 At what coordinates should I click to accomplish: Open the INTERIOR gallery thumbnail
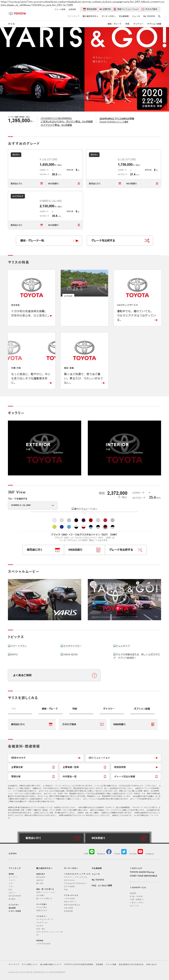124,448
